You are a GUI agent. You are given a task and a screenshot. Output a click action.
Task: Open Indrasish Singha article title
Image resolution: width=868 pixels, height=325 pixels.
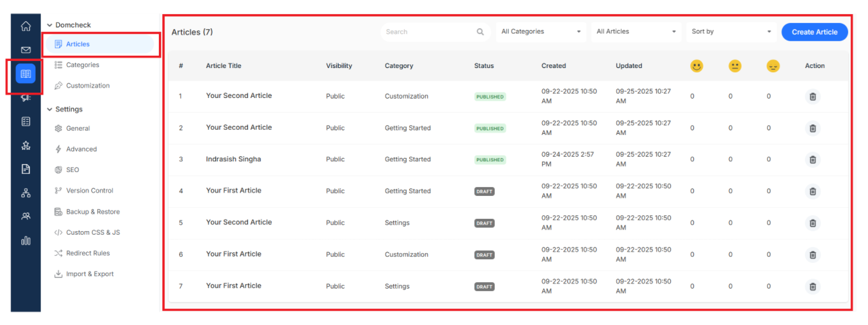click(x=233, y=159)
